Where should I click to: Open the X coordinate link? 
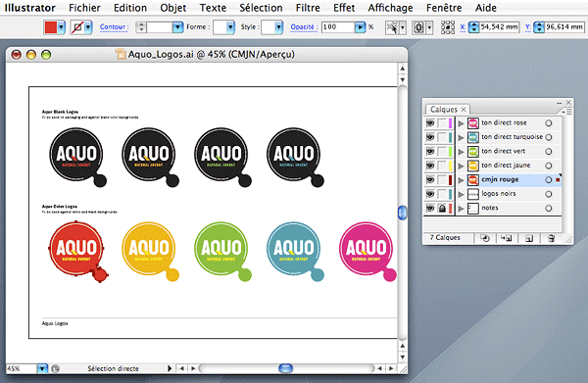tap(463, 27)
